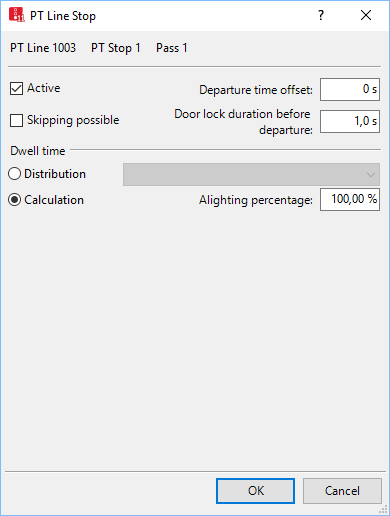Enable the Skipping possible checkbox
The image size is (390, 516).
click(x=16, y=120)
